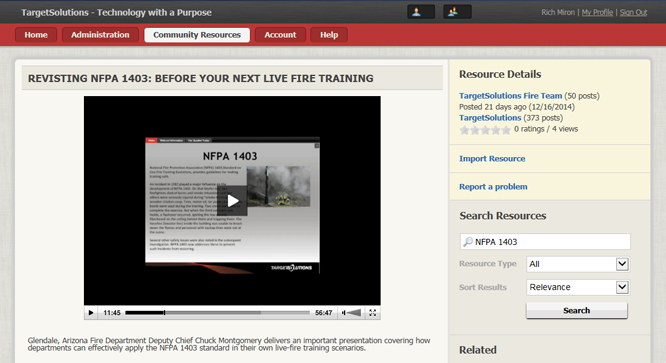Click the Search button
666x363 pixels.
pyautogui.click(x=577, y=310)
